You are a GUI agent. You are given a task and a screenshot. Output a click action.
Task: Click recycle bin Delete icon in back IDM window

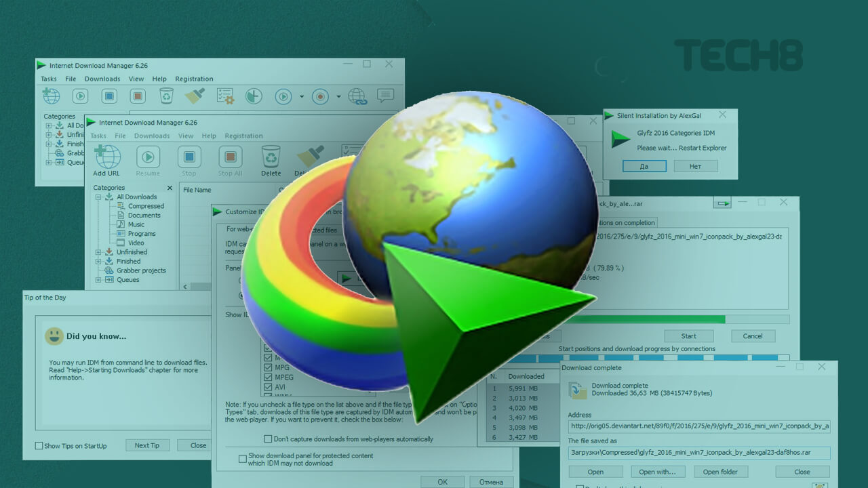166,96
